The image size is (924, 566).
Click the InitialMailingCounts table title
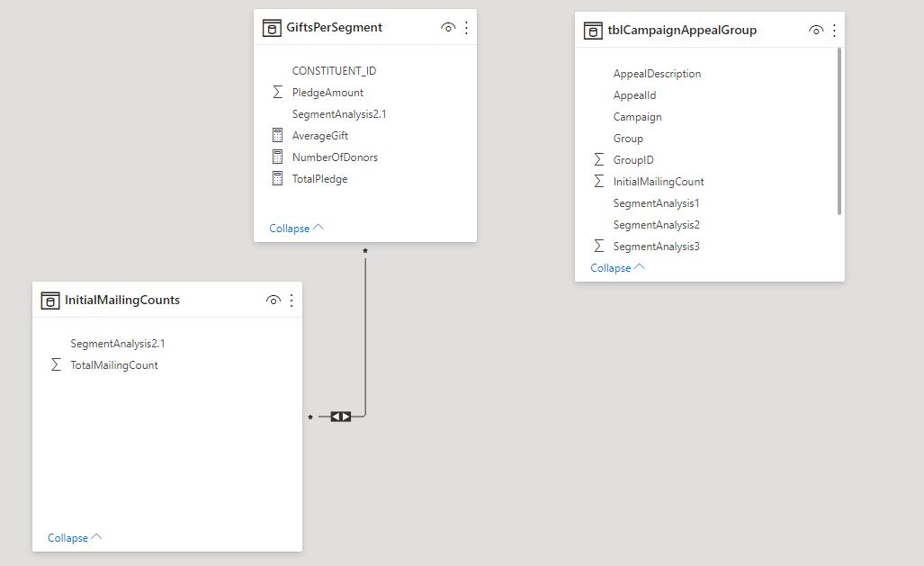[x=122, y=301]
